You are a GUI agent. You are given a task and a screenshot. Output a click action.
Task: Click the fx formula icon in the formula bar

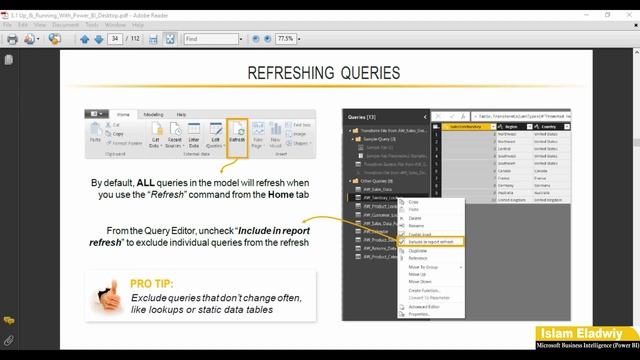pyautogui.click(x=463, y=117)
